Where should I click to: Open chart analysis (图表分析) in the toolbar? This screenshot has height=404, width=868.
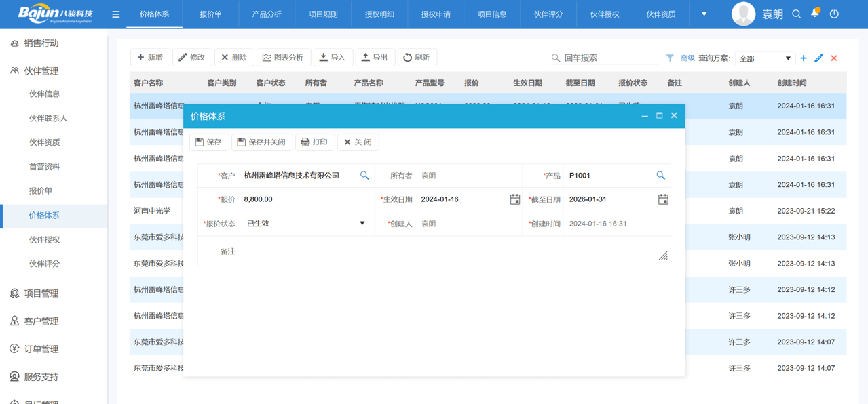pos(284,58)
